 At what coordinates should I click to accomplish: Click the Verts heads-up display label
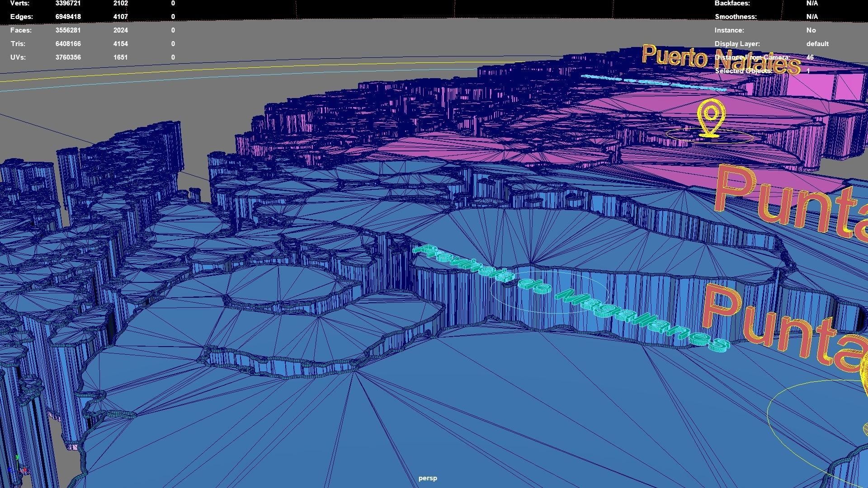pyautogui.click(x=20, y=3)
